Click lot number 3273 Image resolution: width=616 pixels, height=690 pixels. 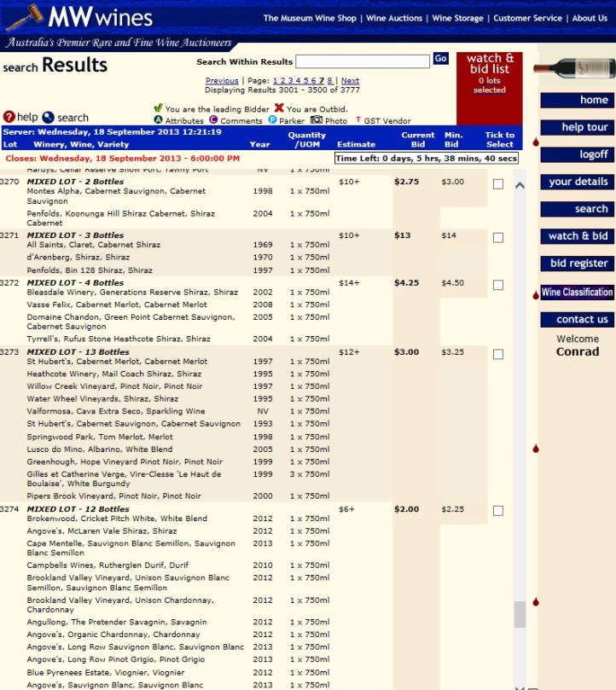click(x=9, y=352)
